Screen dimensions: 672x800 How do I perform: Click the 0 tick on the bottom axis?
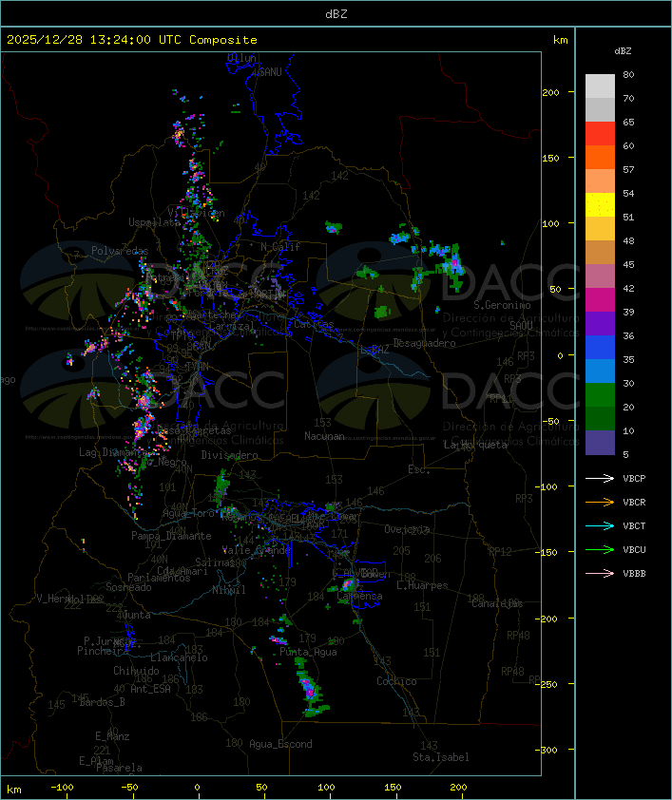197,788
